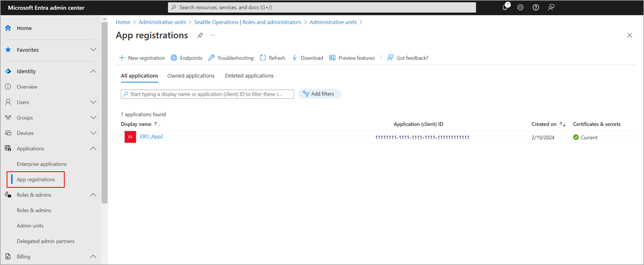Sort by Created on column arrows
This screenshot has width=644, height=265.
pyautogui.click(x=562, y=124)
